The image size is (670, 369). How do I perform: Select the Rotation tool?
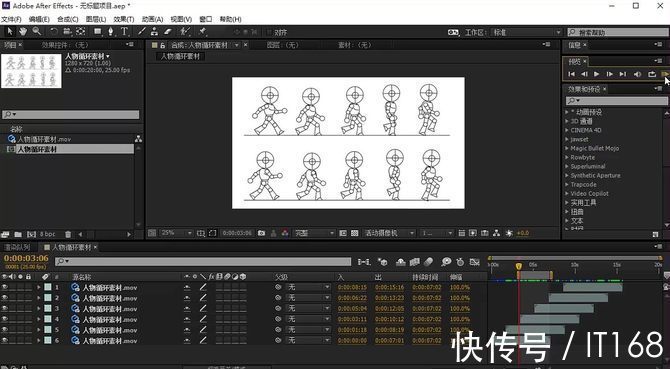point(54,32)
